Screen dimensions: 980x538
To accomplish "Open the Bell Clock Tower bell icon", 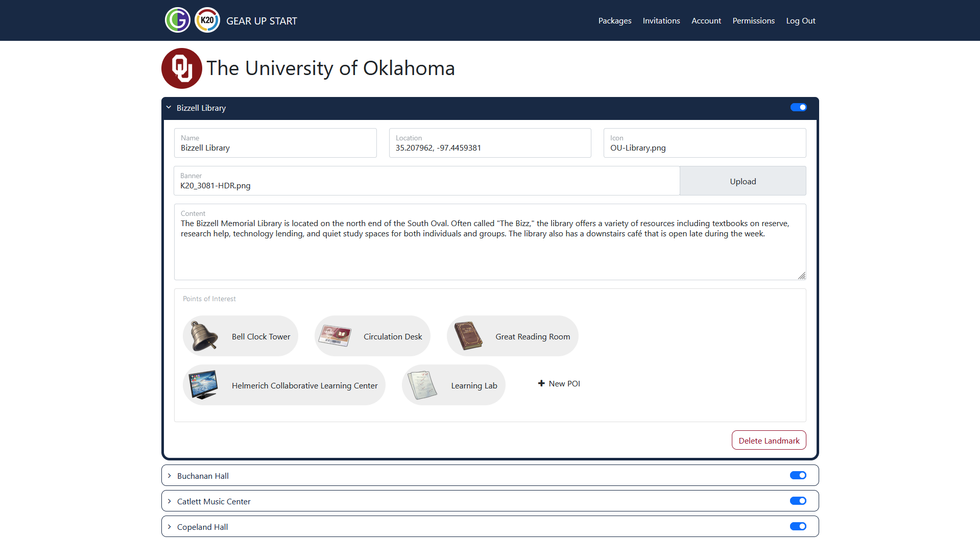I will pyautogui.click(x=204, y=336).
